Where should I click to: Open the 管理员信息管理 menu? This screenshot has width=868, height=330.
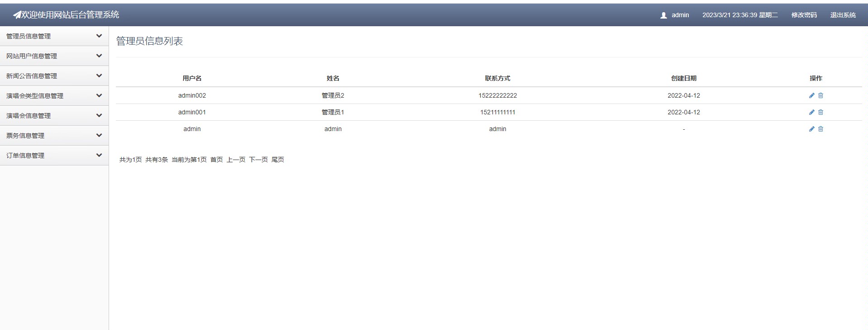pyautogui.click(x=54, y=36)
